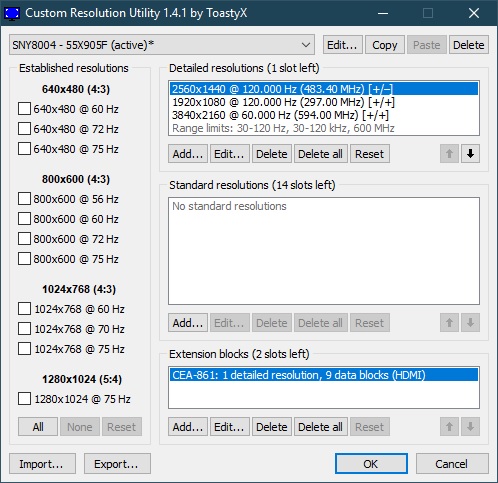Click the Range limits row
The height and width of the screenshot is (483, 498).
click(x=324, y=128)
